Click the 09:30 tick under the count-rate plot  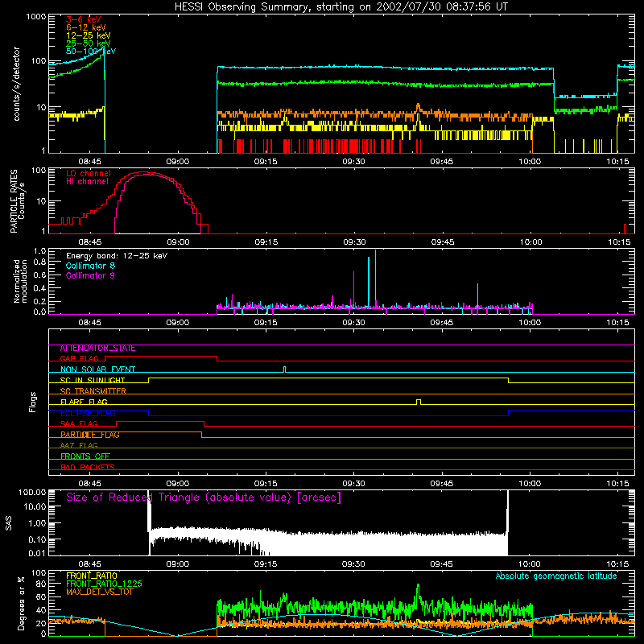(x=353, y=162)
